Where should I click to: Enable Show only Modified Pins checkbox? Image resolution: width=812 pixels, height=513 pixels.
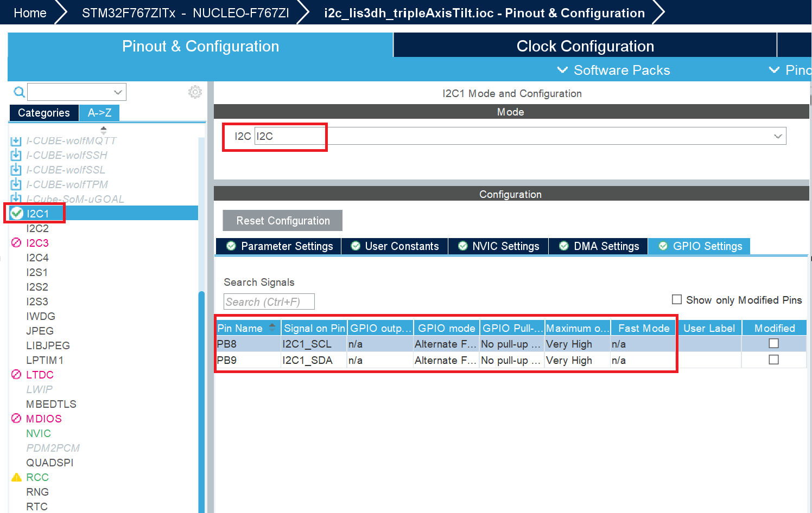pos(677,299)
